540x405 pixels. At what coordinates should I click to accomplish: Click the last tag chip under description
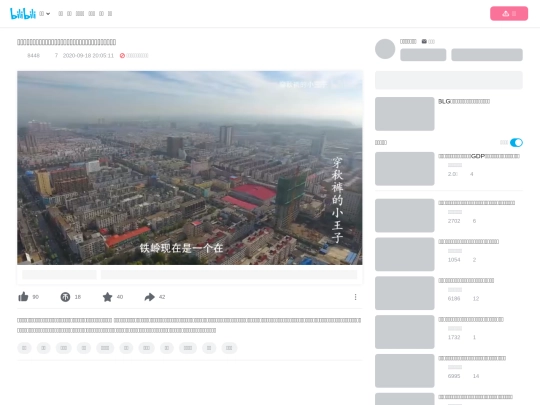(229, 348)
